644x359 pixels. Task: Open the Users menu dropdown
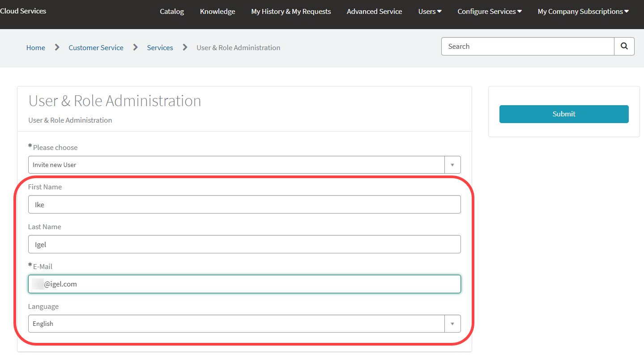430,12
